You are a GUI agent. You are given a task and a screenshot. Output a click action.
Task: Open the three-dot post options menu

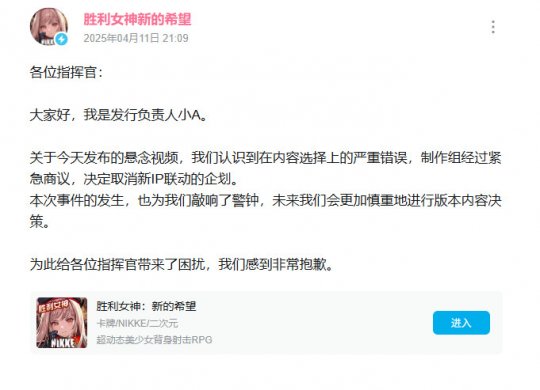tap(493, 27)
